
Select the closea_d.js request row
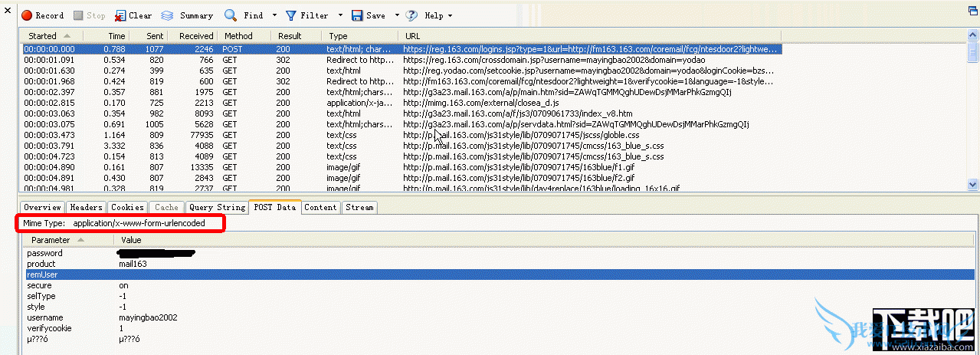click(401, 102)
